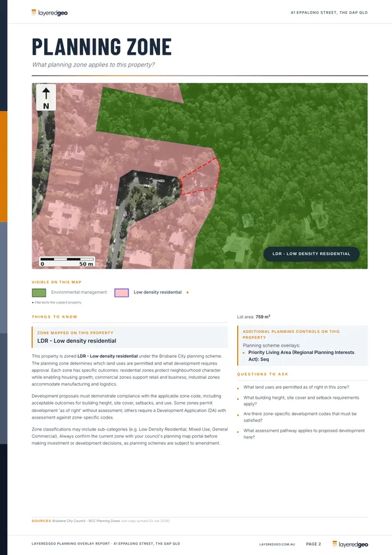Screen dimensions: 392x555
Task: Click the north arrow compass on the map
Action: (x=46, y=98)
